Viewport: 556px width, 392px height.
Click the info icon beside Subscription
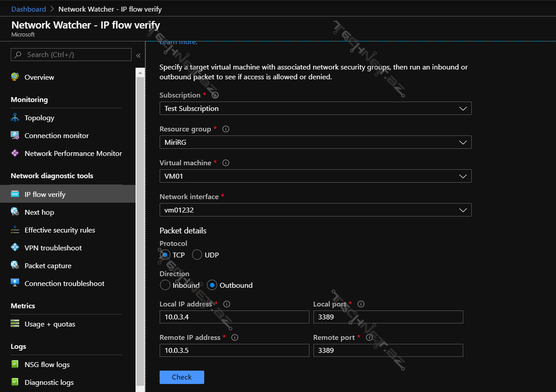tap(215, 95)
